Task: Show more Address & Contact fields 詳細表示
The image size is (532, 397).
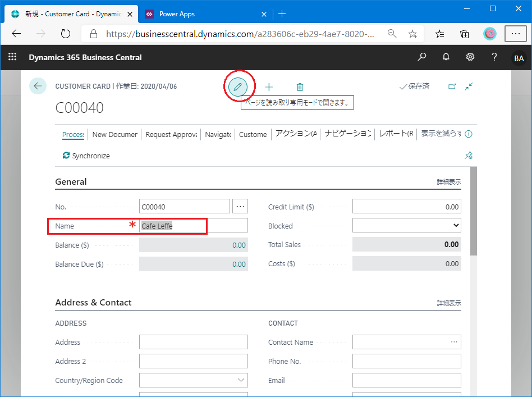Action: point(448,303)
